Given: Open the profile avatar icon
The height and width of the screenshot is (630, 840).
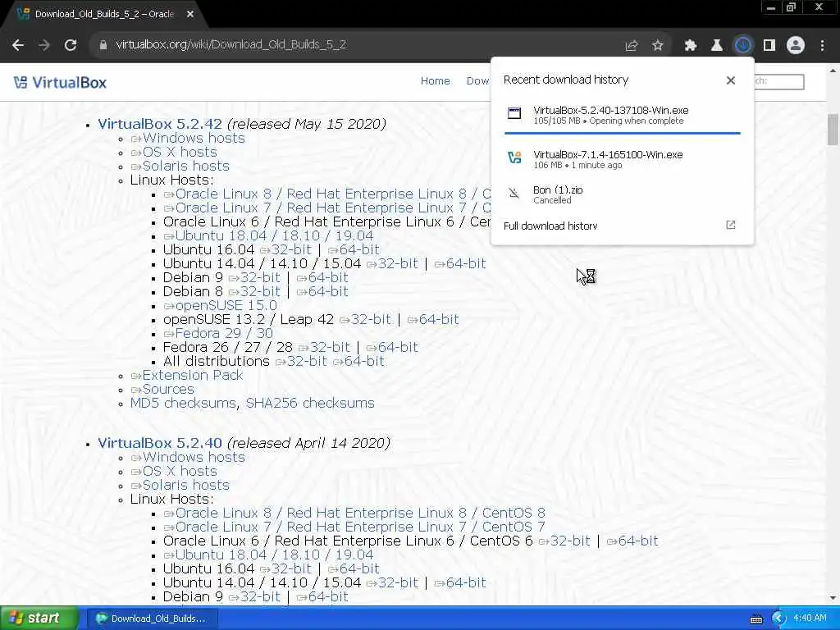Looking at the screenshot, I should [796, 46].
